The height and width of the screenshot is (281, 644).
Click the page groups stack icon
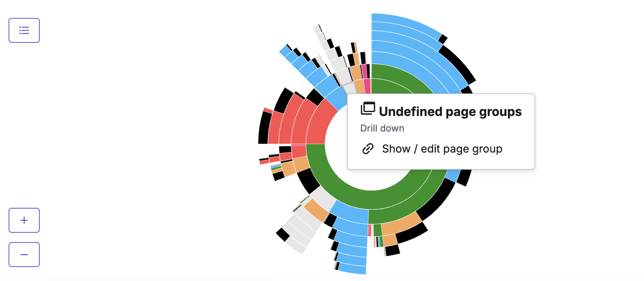click(x=368, y=109)
